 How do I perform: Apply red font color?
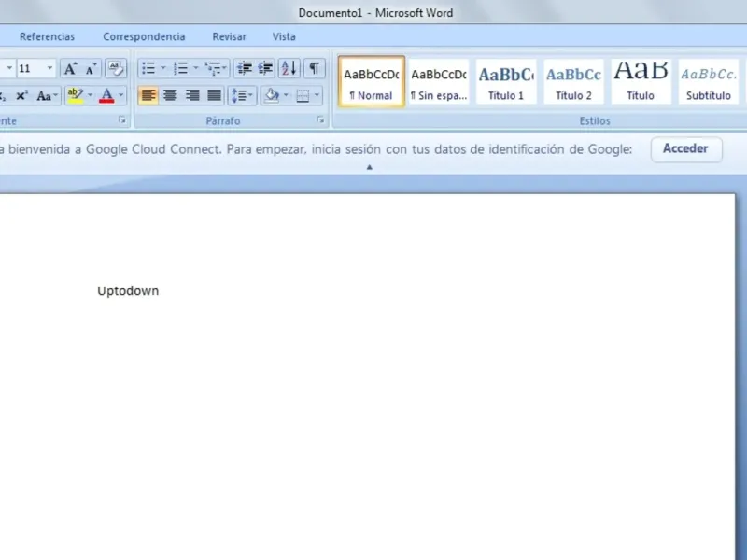pyautogui.click(x=106, y=96)
